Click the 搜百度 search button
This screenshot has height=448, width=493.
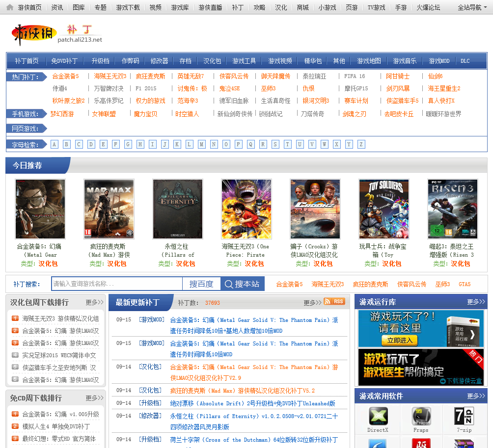coord(201,284)
